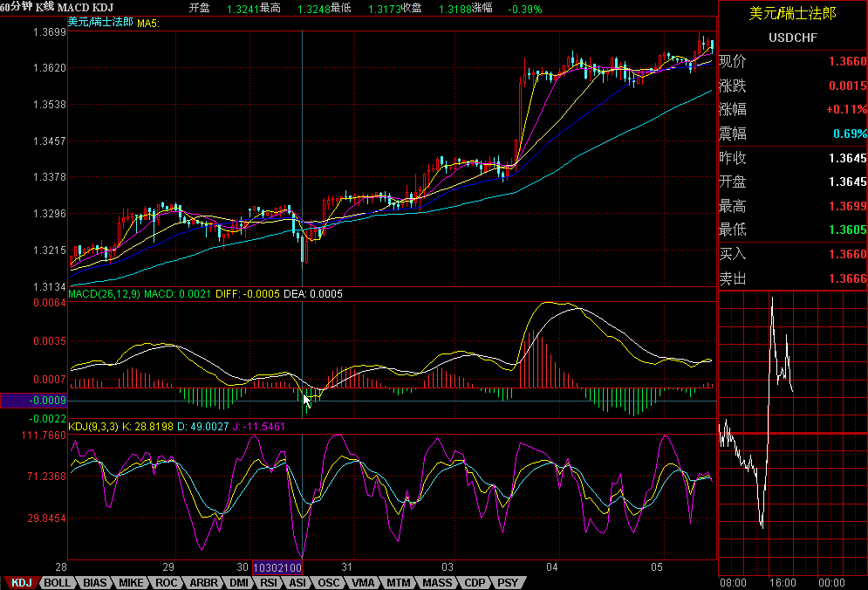Select the RSI indicator tab
Screen dimensions: 868x590
(270, 582)
